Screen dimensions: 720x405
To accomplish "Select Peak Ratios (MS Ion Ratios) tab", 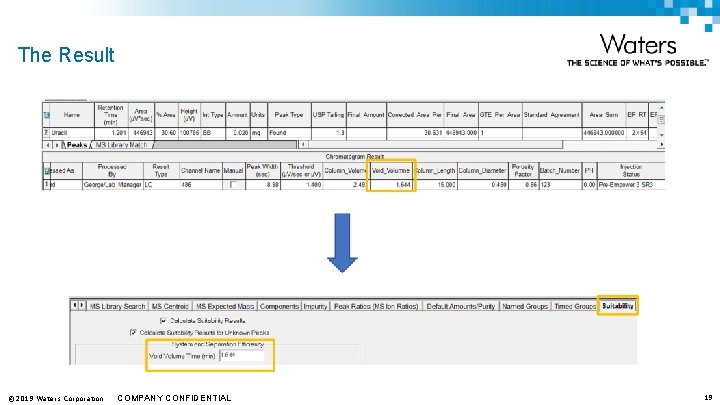I will 376,306.
